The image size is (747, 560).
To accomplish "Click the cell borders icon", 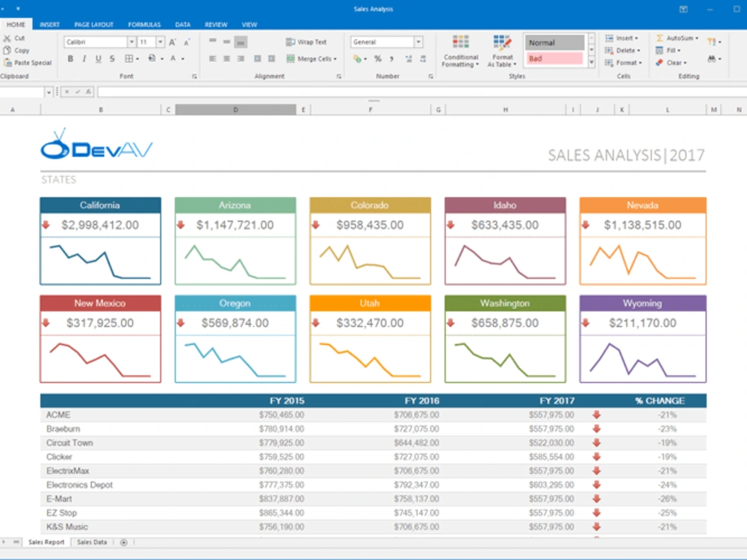I will pyautogui.click(x=129, y=58).
